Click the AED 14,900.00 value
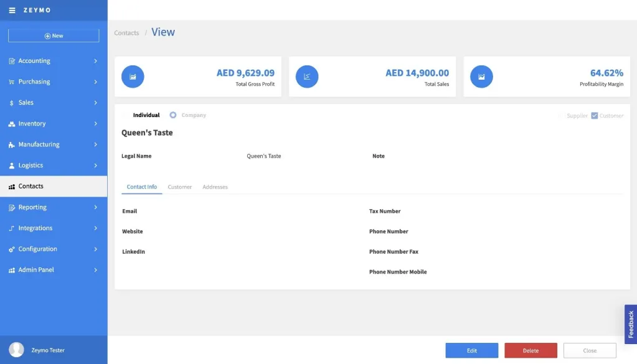Viewport: 637px width, 364px height. pos(417,73)
